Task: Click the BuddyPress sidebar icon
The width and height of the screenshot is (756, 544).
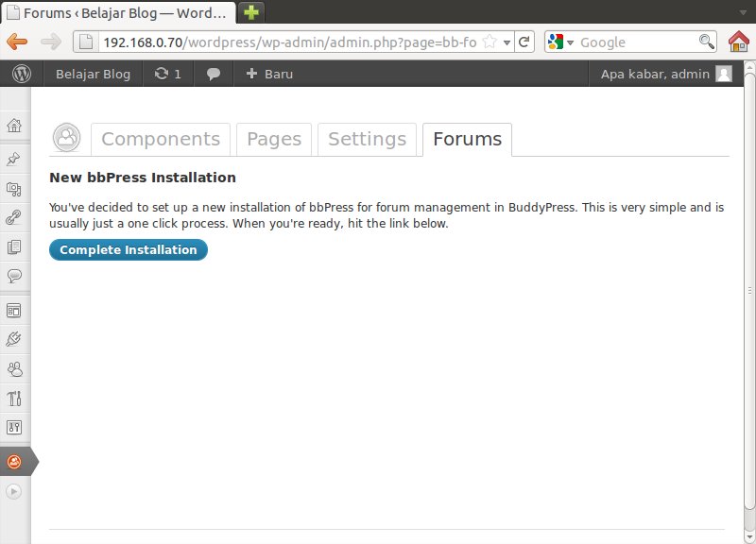Action: coord(14,462)
